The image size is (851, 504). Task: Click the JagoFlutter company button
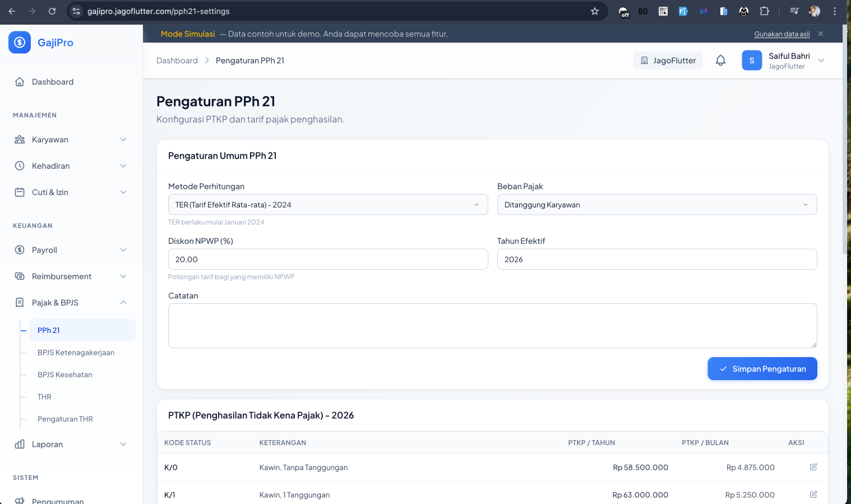[x=668, y=61]
